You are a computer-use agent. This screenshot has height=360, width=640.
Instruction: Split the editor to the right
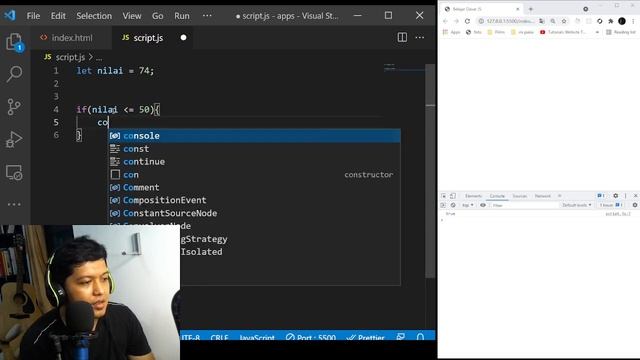pyautogui.click(x=402, y=38)
